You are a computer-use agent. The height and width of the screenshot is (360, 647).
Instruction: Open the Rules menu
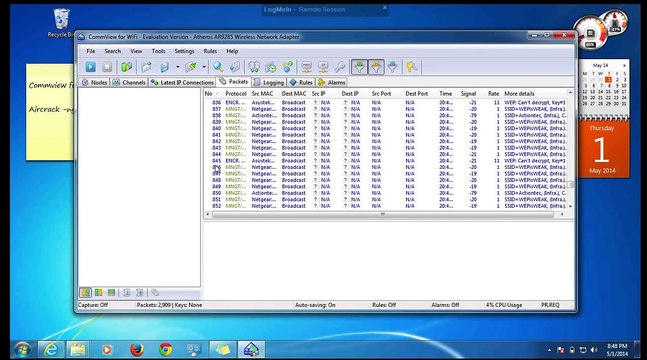210,51
